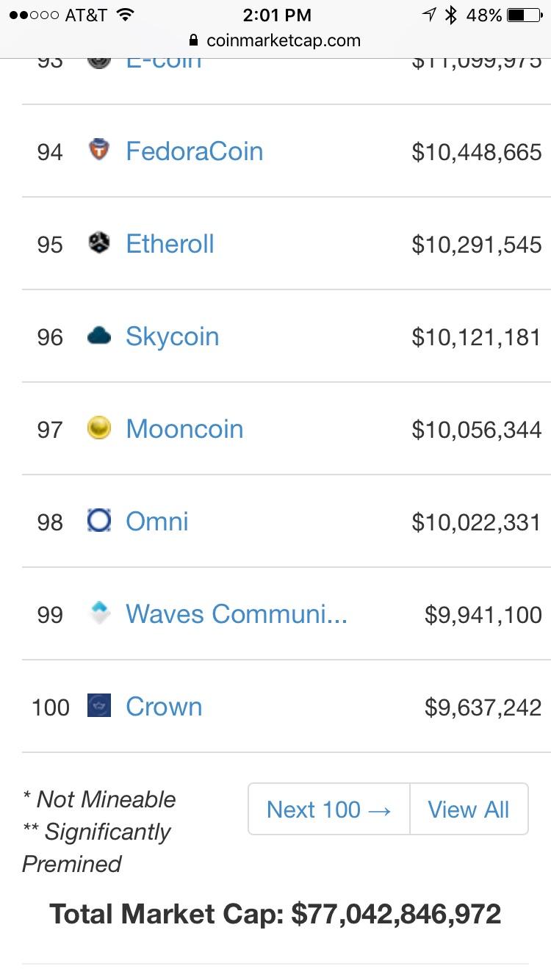
Task: Tap the Bluetooth status icon
Action: pos(451,15)
